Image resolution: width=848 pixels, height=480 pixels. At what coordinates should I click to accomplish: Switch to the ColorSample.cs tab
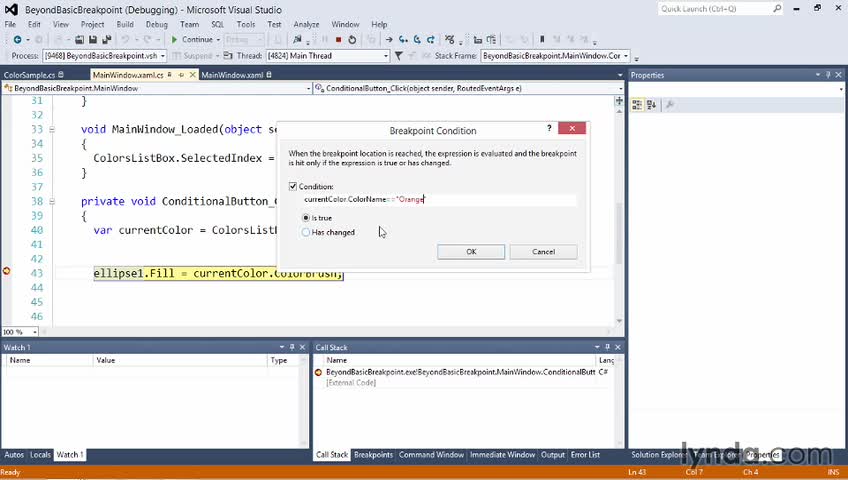[30, 75]
